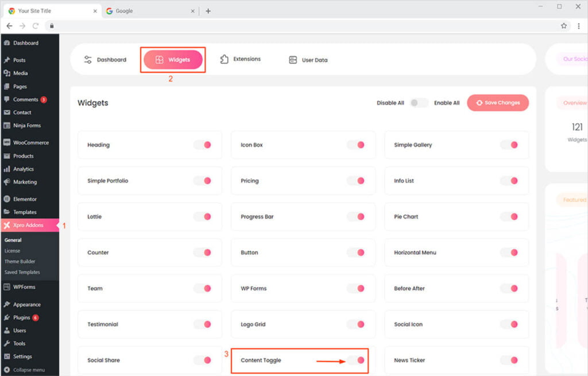The image size is (588, 376).
Task: Toggle the Heading widget off
Action: [203, 145]
